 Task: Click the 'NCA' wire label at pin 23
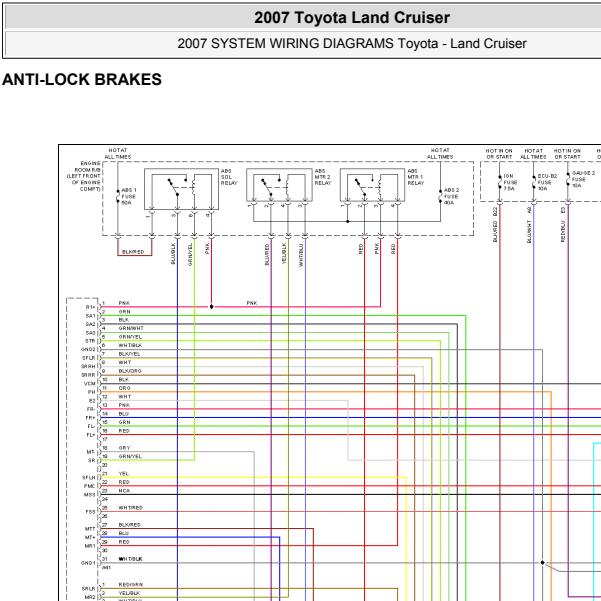point(124,491)
